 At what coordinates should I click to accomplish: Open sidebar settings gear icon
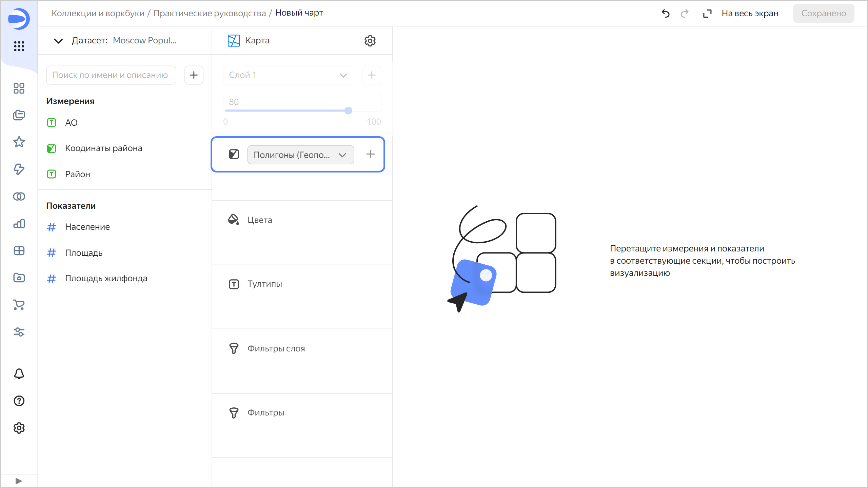tap(19, 428)
